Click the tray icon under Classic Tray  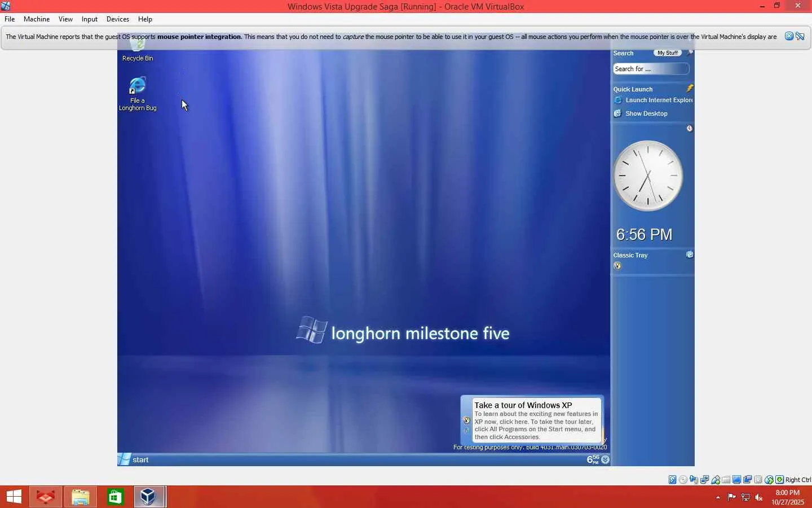(x=617, y=266)
